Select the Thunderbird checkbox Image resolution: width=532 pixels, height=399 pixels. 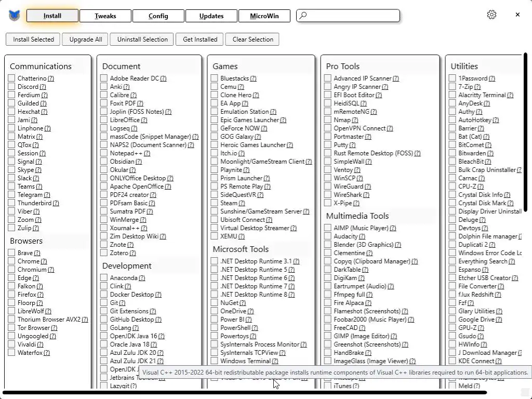tap(11, 203)
